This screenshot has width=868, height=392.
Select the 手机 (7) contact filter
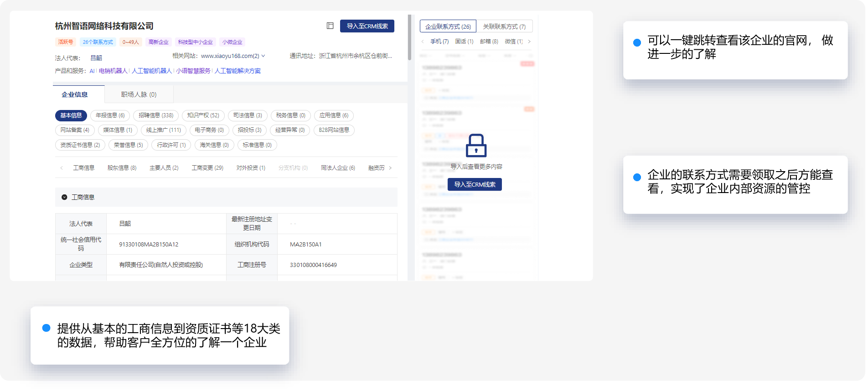pyautogui.click(x=439, y=42)
